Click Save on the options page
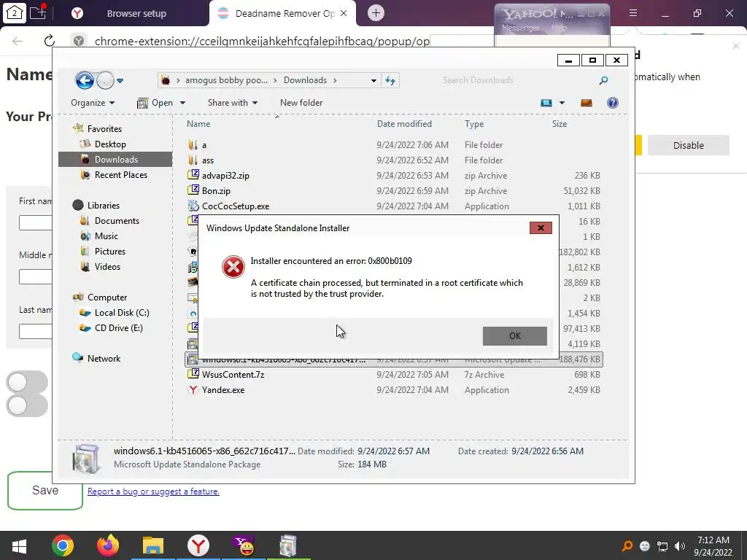 (x=44, y=491)
